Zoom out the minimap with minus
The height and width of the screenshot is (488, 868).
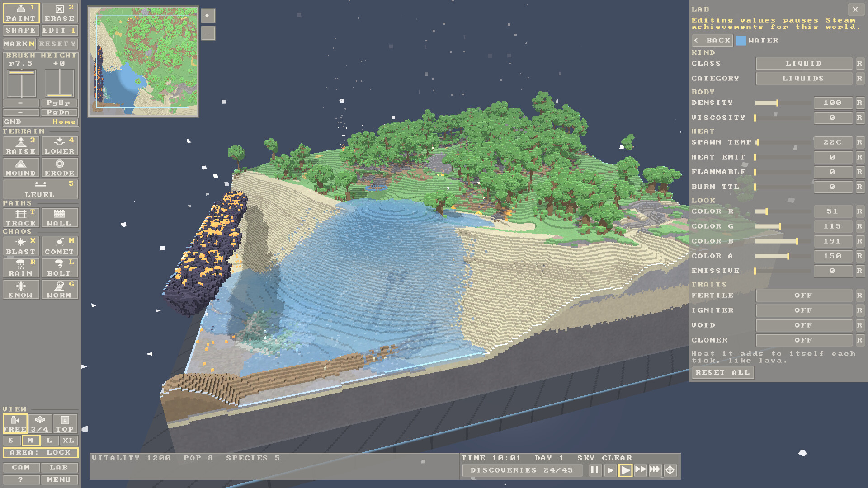208,33
